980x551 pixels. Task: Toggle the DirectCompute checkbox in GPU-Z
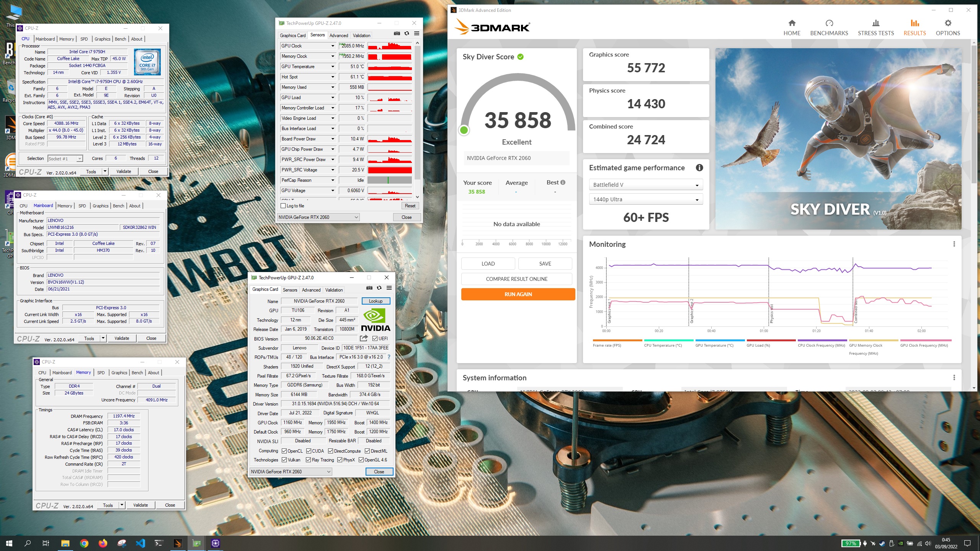(x=331, y=451)
